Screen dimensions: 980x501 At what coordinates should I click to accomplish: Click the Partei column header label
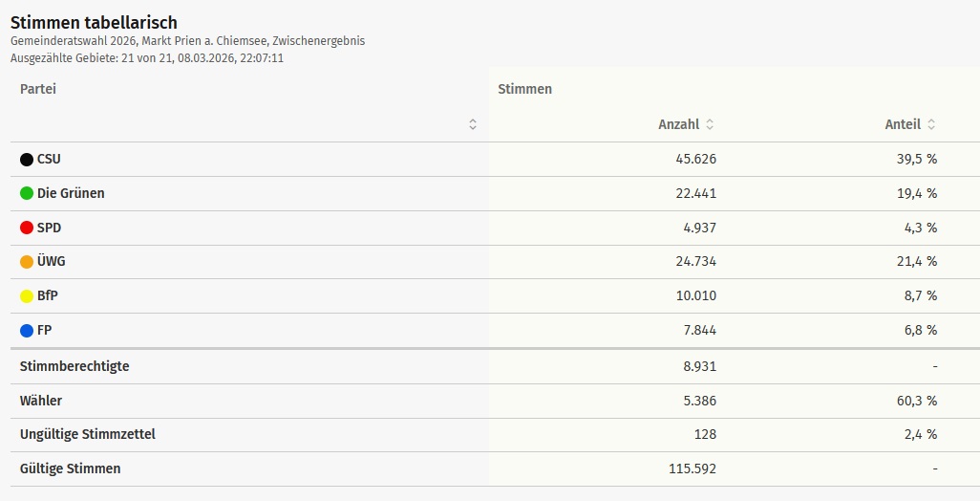[38, 89]
